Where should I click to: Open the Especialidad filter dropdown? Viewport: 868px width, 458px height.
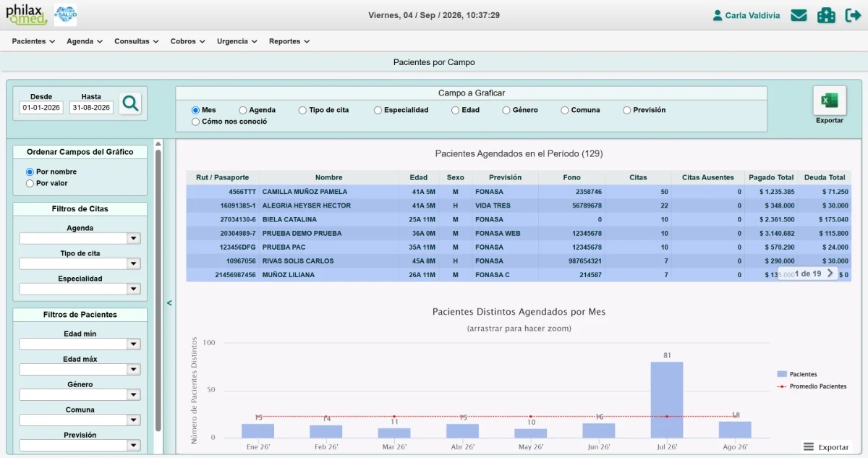(80, 289)
